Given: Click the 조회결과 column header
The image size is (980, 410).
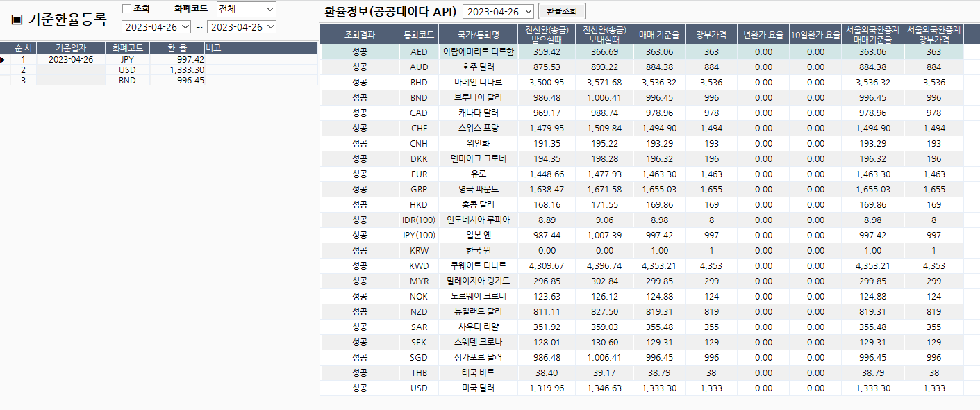Looking at the screenshot, I should (x=359, y=34).
